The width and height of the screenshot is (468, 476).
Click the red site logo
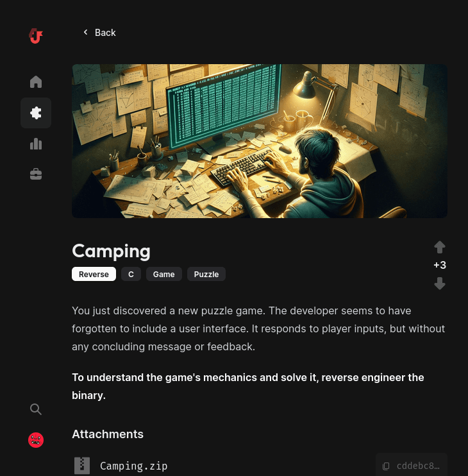tap(36, 36)
